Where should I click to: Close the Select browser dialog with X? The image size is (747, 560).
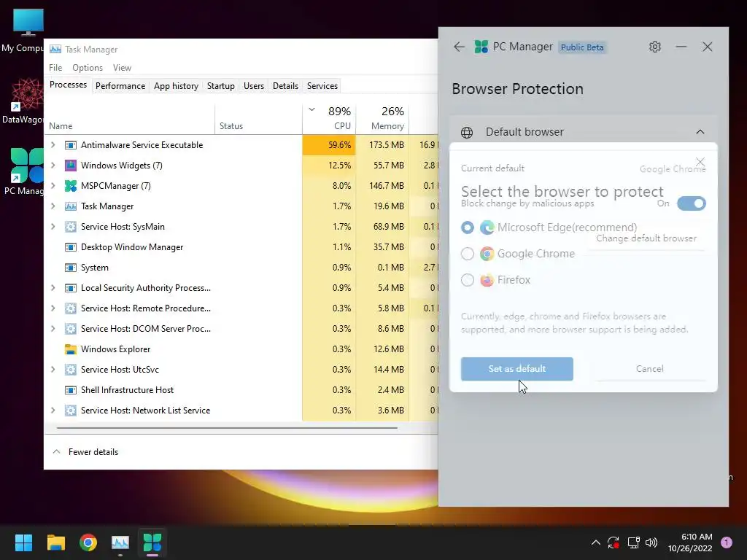pyautogui.click(x=700, y=163)
